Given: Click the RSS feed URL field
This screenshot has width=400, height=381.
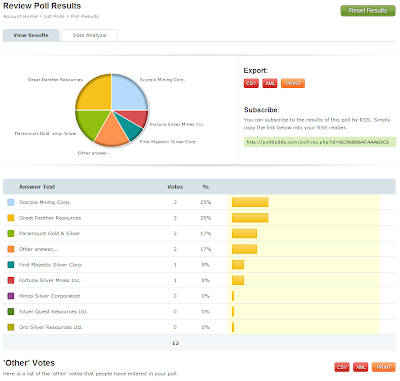Looking at the screenshot, I should (320, 142).
